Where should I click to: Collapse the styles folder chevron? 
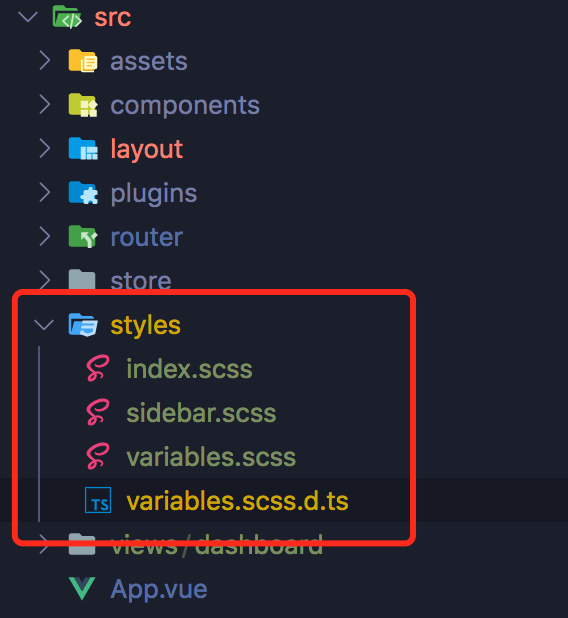(x=44, y=325)
